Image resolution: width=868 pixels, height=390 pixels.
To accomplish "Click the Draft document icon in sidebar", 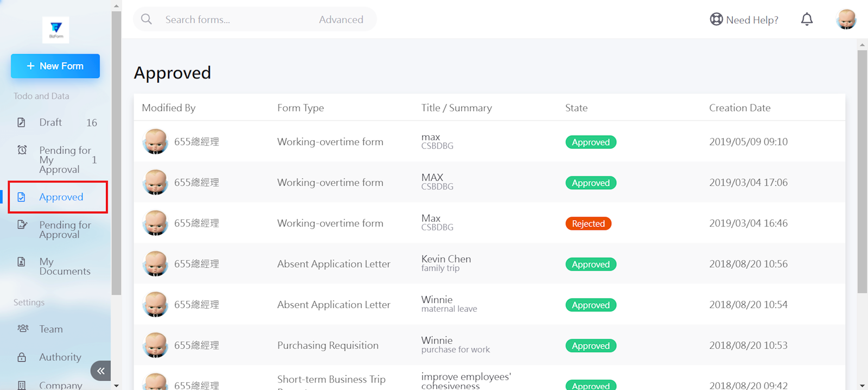I will click(21, 122).
